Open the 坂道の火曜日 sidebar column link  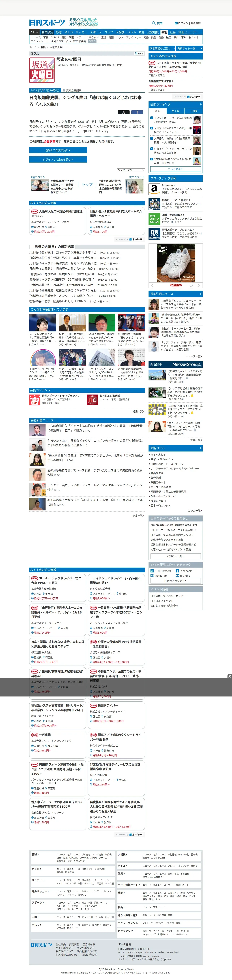pyautogui.click(x=158, y=501)
